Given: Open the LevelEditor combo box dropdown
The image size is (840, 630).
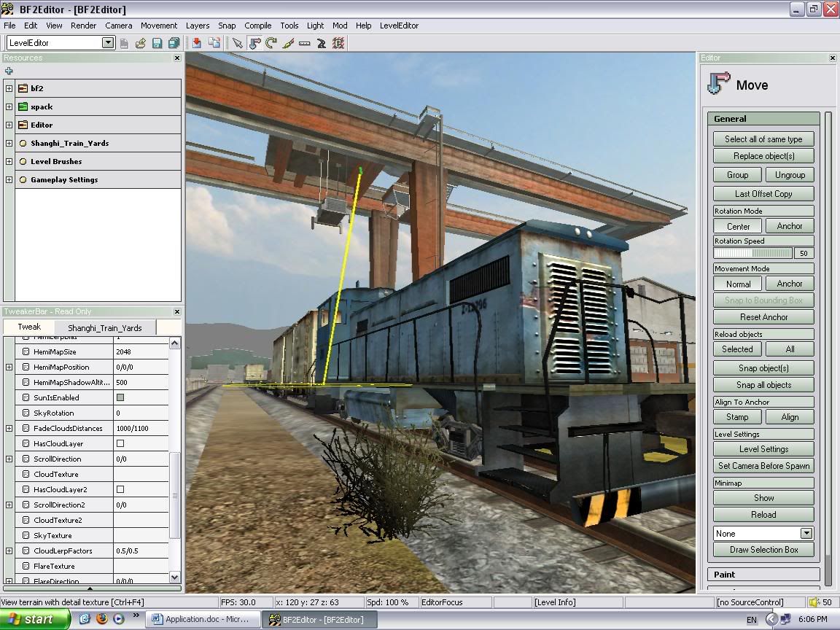Looking at the screenshot, I should (108, 43).
